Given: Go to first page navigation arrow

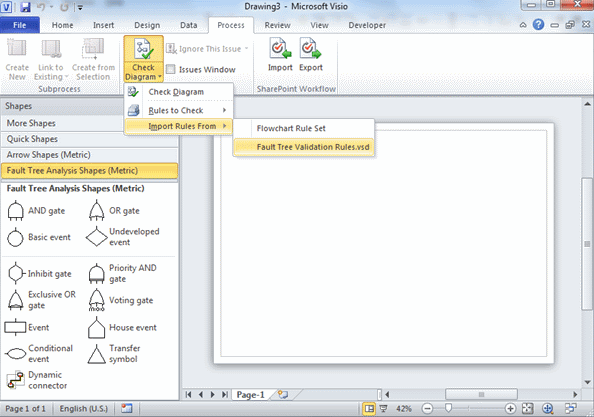Looking at the screenshot, I should click(x=188, y=395).
